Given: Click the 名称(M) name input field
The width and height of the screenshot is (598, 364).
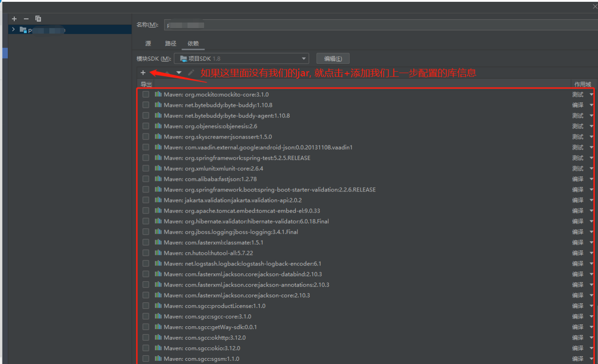Looking at the screenshot, I should coord(381,25).
